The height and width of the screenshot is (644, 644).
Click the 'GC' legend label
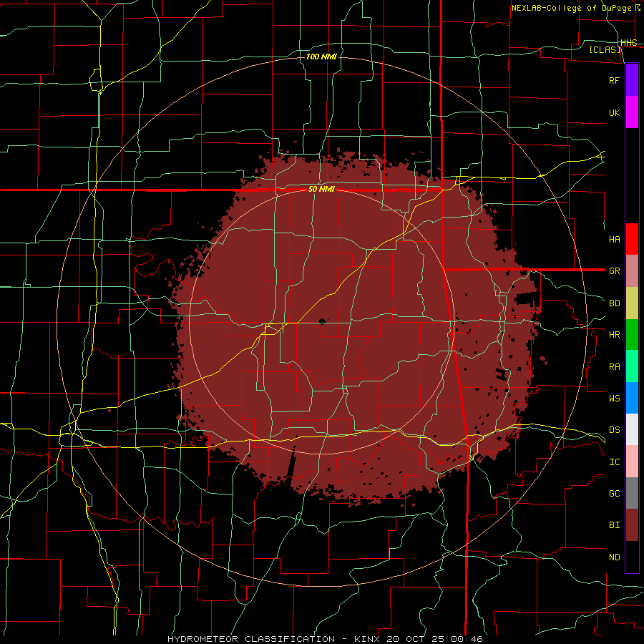click(x=614, y=494)
